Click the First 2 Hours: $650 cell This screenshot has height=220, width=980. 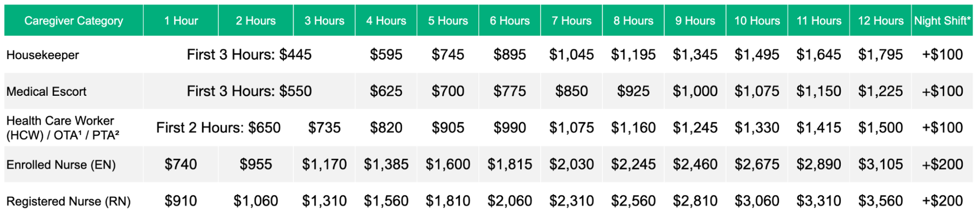pos(218,128)
